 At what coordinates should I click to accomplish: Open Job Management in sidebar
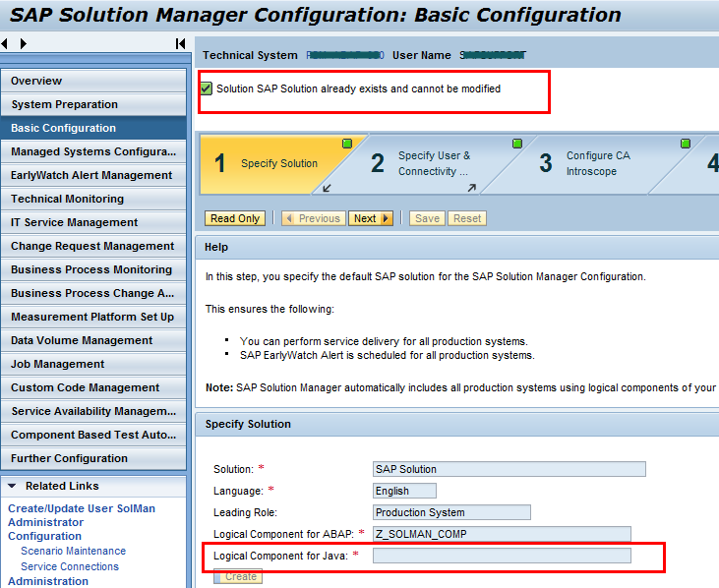tap(93, 364)
